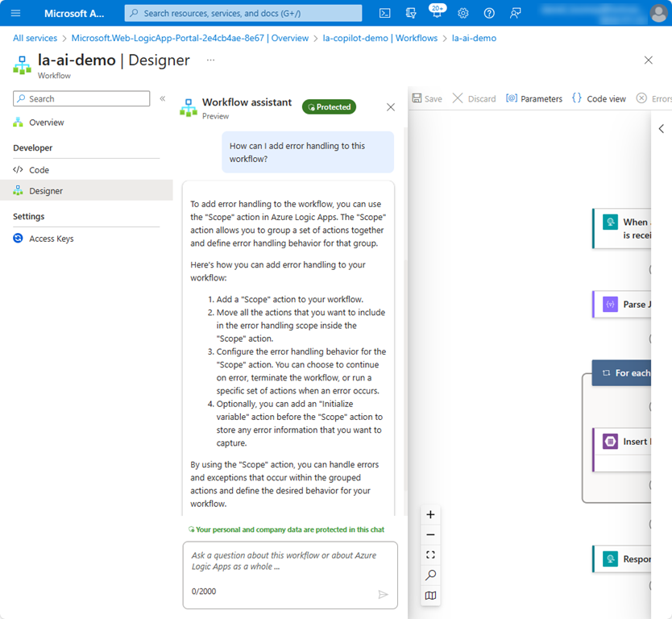Image resolution: width=672 pixels, height=619 pixels.
Task: Search the workflow canvas with magnifier icon
Action: point(430,575)
